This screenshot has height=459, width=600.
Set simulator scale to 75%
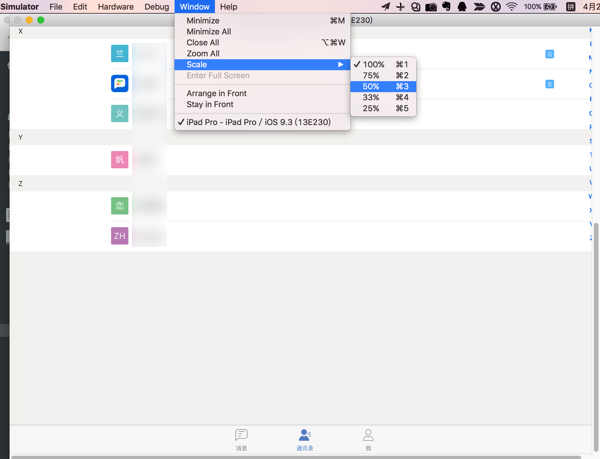click(x=383, y=75)
